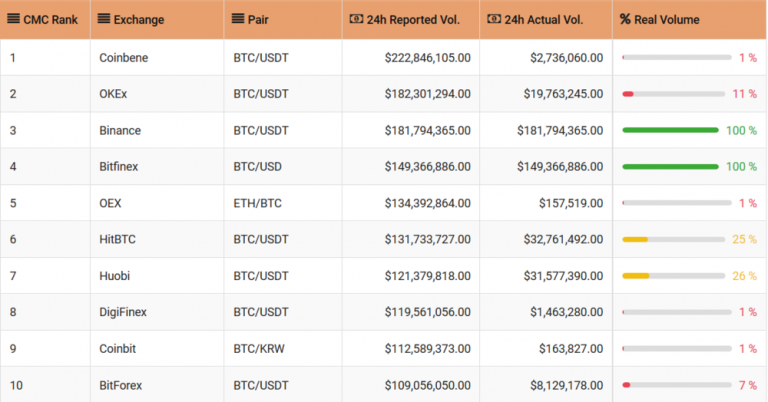This screenshot has height=402, width=768.
Task: Click actual volume $31,577,390.00
Action: click(563, 276)
